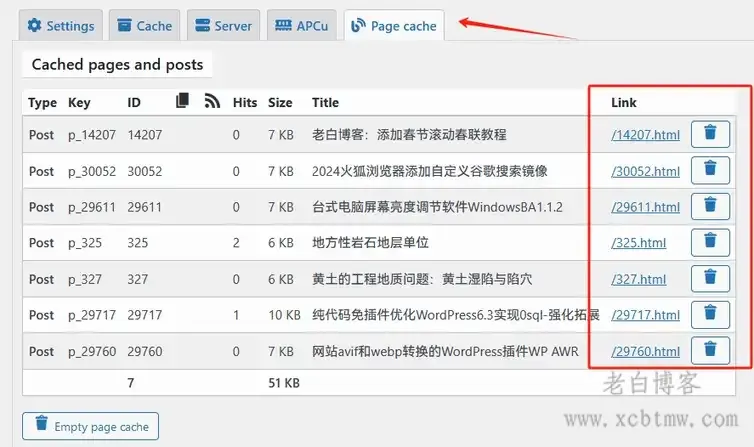This screenshot has width=754, height=447.
Task: Click the ID column header
Action: point(134,102)
